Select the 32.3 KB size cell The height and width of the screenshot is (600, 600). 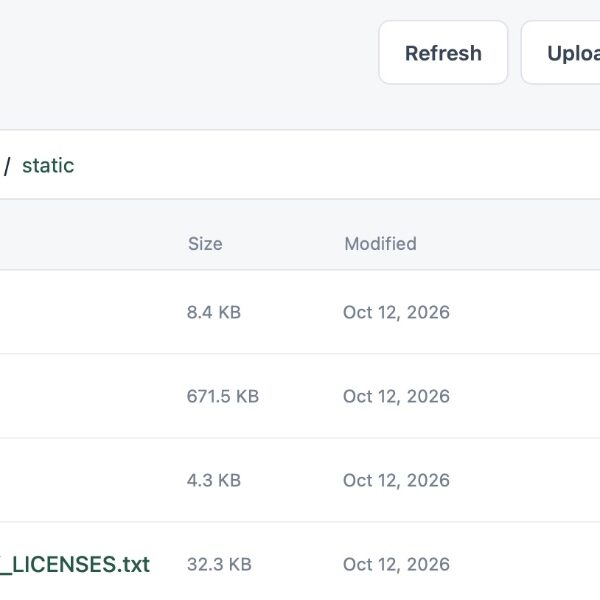pos(219,564)
